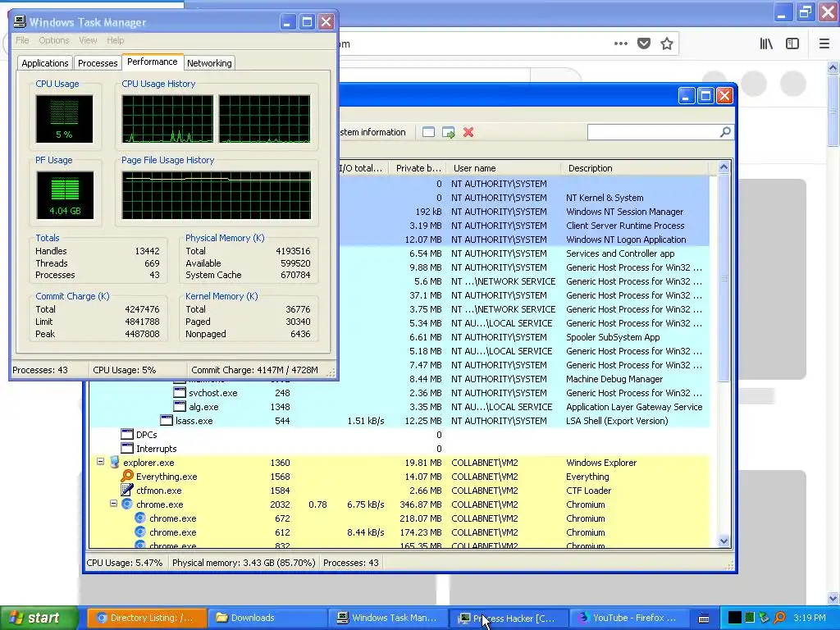Screen dimensions: 840x630
Task: Sort by the I/O total column header
Action: pos(362,168)
